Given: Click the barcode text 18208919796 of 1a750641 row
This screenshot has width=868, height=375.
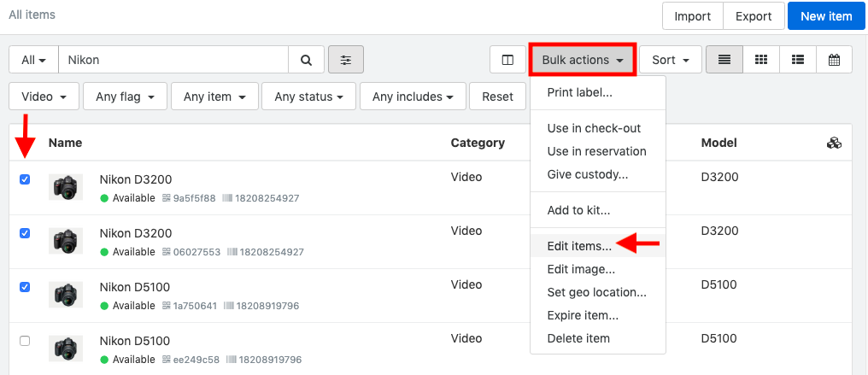Looking at the screenshot, I should (x=268, y=306).
